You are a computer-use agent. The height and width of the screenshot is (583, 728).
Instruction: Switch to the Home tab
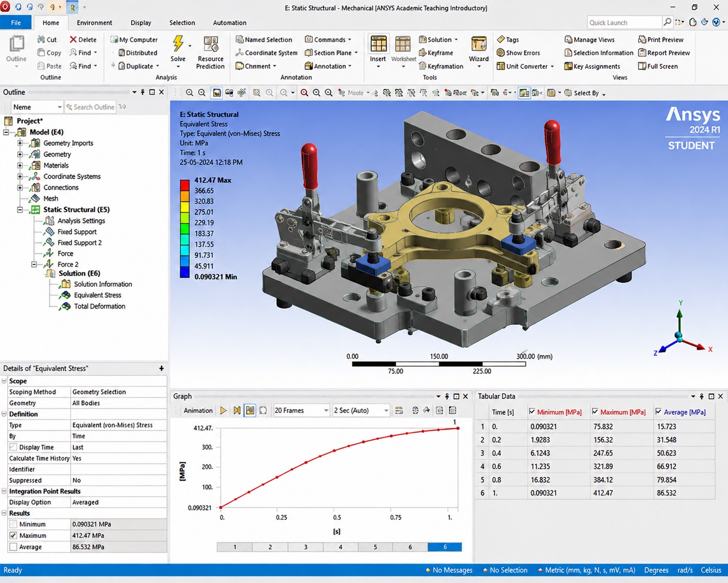[51, 22]
